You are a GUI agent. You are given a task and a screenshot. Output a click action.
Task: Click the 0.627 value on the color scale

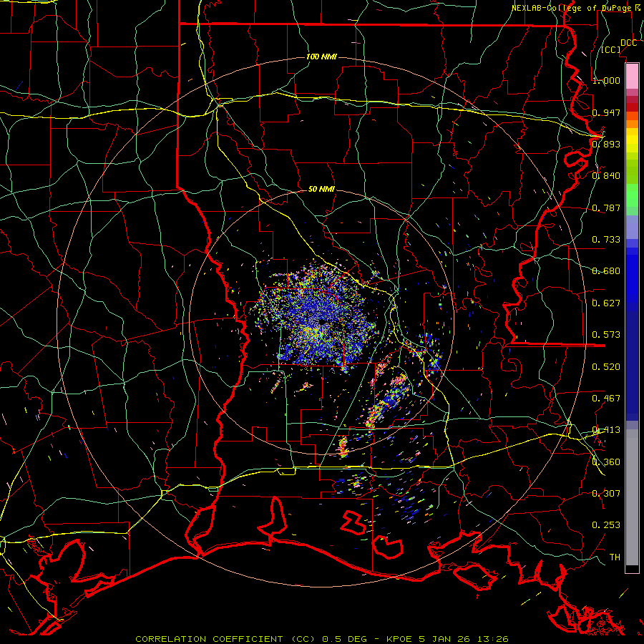pyautogui.click(x=606, y=303)
